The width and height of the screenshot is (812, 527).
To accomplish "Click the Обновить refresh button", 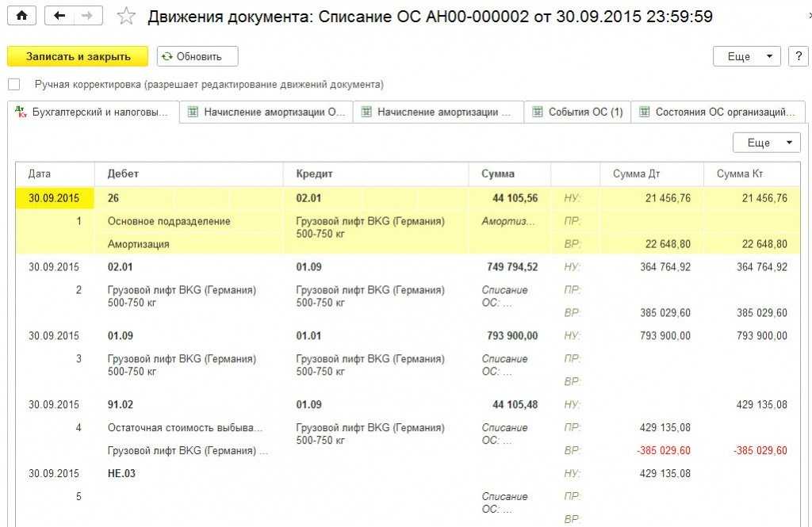I will coord(197,56).
